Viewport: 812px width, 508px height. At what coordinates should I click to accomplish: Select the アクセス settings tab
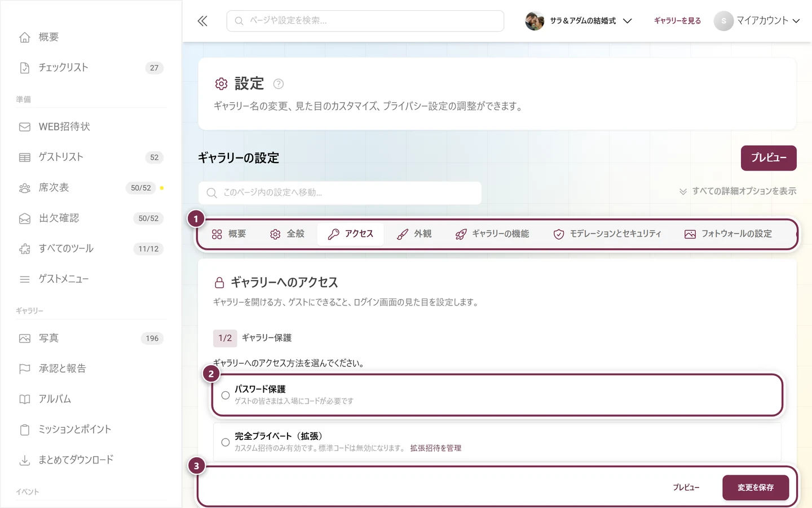pyautogui.click(x=351, y=234)
